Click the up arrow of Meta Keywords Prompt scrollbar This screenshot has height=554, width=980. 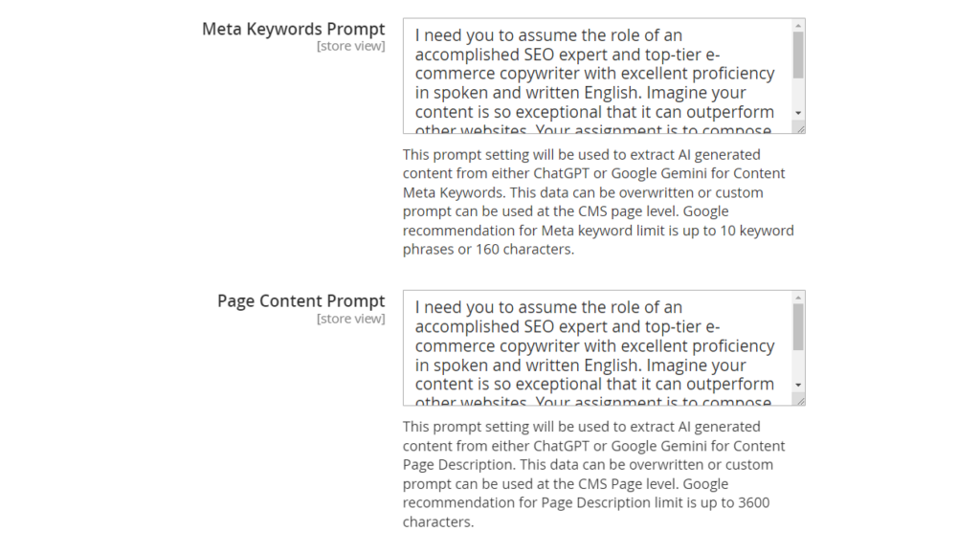(798, 26)
